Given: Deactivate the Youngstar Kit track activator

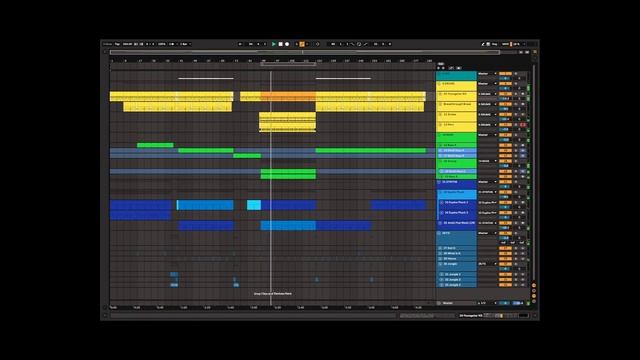Looking at the screenshot, I should coord(505,94).
